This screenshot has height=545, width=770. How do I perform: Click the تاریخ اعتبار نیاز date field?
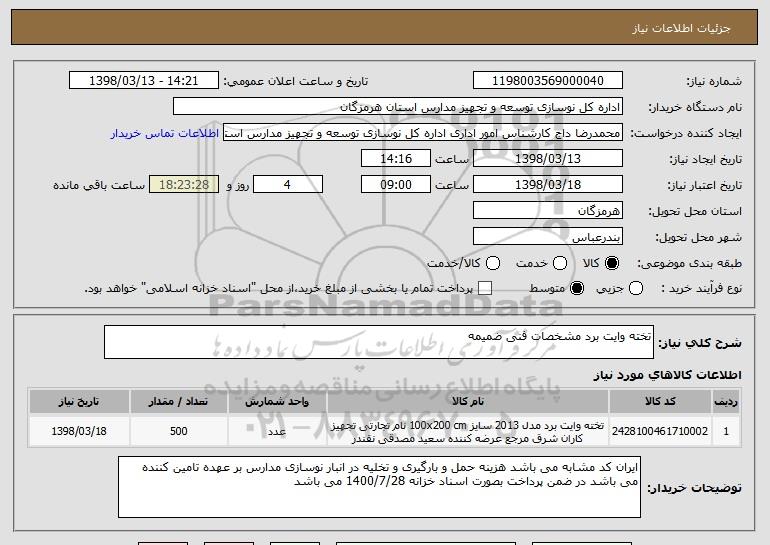point(548,185)
